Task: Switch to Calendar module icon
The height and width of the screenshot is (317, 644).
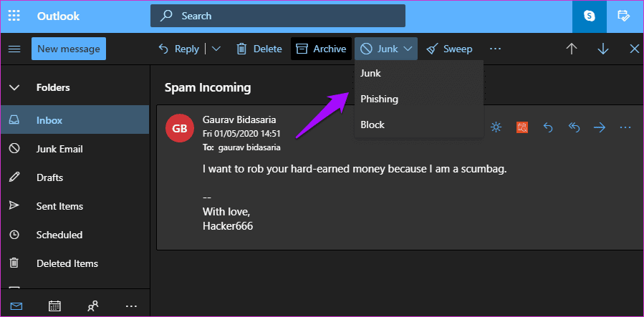Action: pyautogui.click(x=54, y=306)
